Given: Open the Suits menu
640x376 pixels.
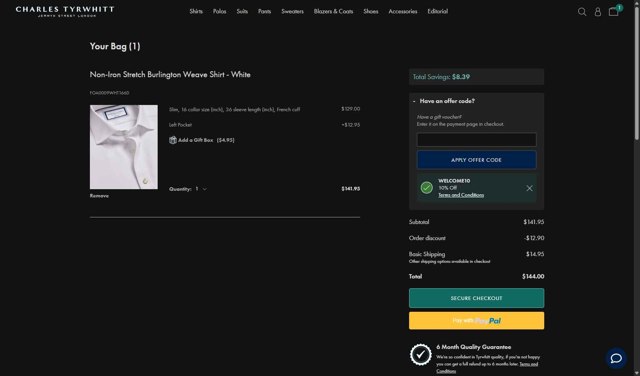Looking at the screenshot, I should (x=242, y=11).
